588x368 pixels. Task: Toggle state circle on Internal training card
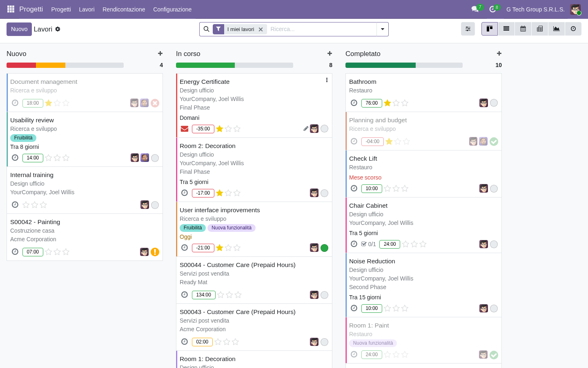click(x=155, y=205)
